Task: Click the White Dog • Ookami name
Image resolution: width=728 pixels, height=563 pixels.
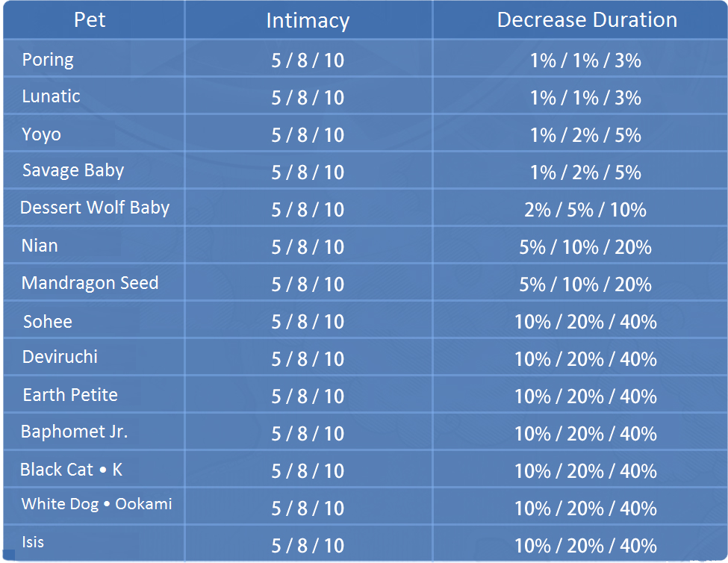Action: point(96,504)
